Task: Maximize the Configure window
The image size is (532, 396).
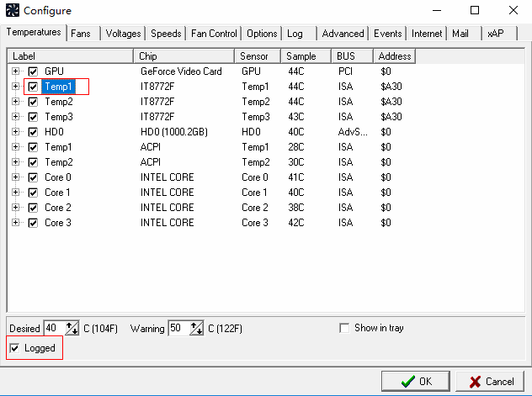Action: (475, 10)
